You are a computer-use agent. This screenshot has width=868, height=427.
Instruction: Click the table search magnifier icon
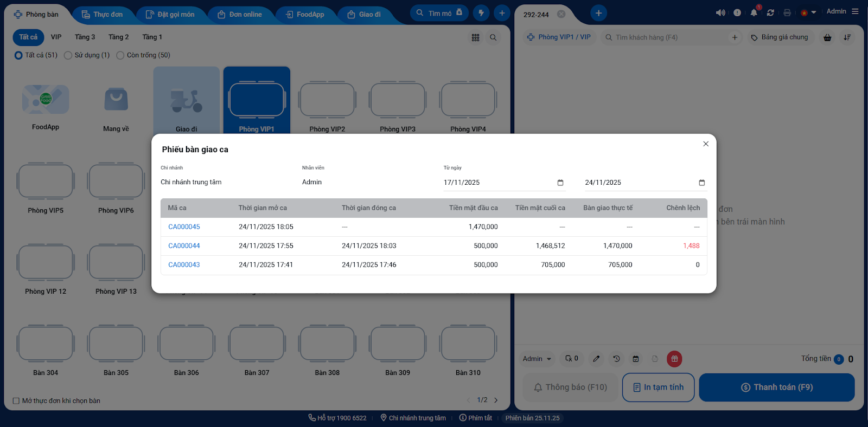[x=493, y=38]
